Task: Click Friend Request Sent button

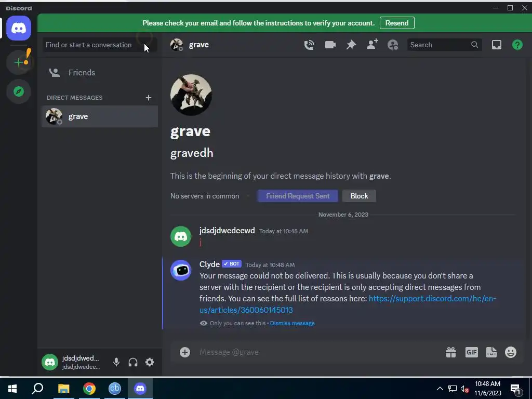Action: pyautogui.click(x=298, y=196)
